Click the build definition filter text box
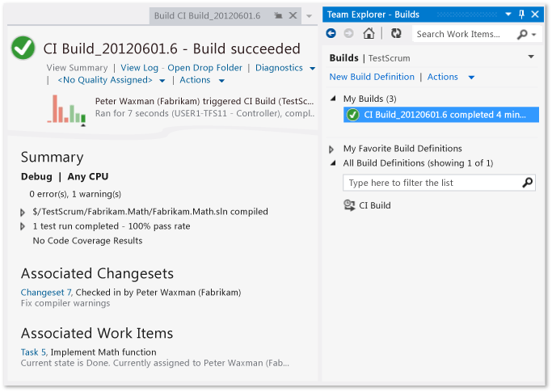This screenshot has height=392, width=552. 432,183
